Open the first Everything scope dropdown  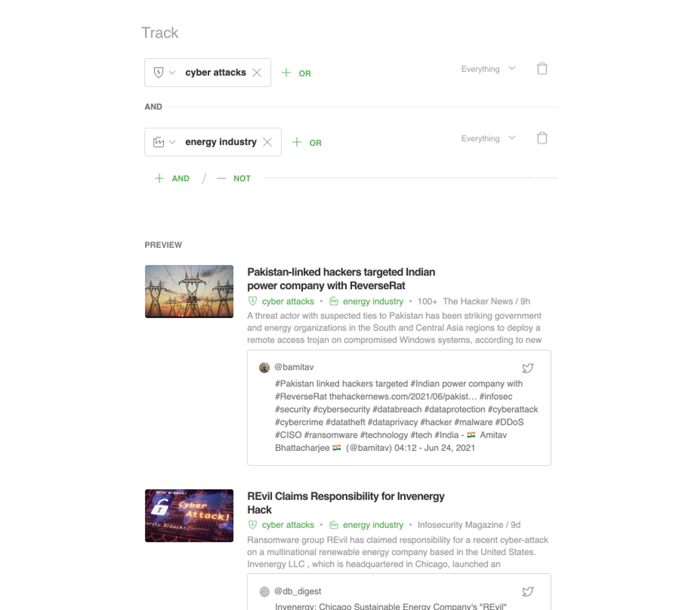[x=488, y=69]
